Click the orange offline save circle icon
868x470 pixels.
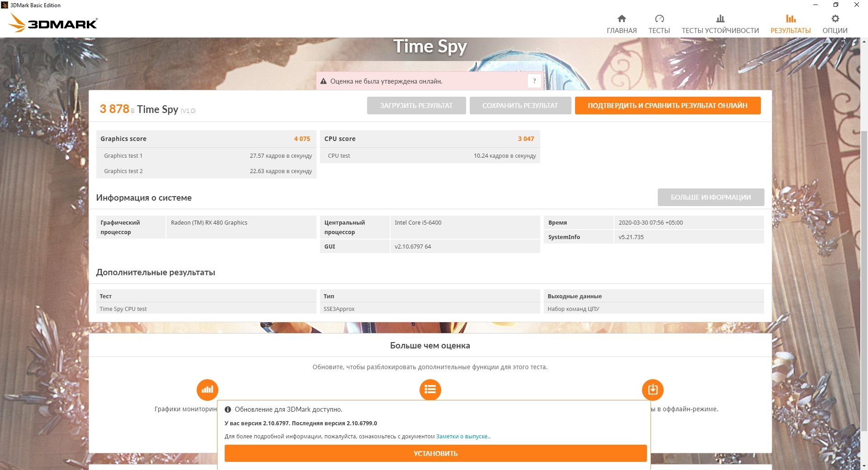click(652, 390)
